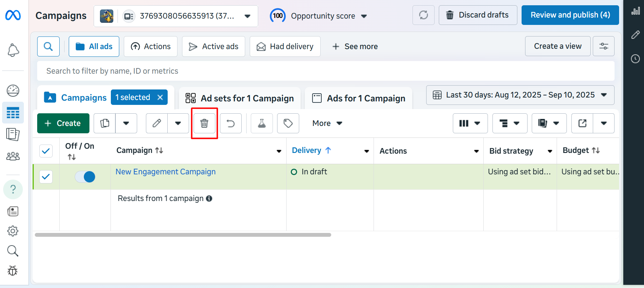
Task: Expand the More dropdown in toolbar
Action: pos(327,123)
